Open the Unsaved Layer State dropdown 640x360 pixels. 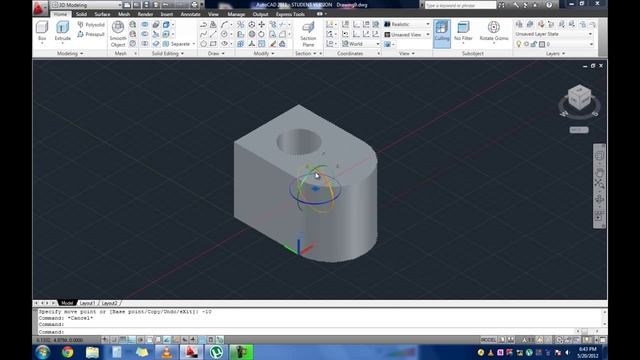point(554,34)
